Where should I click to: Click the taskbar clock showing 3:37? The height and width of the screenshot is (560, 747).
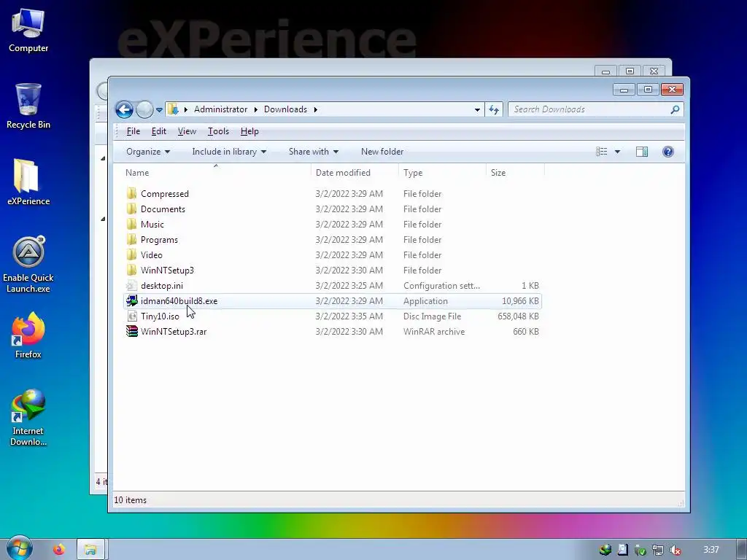pyautogui.click(x=711, y=550)
